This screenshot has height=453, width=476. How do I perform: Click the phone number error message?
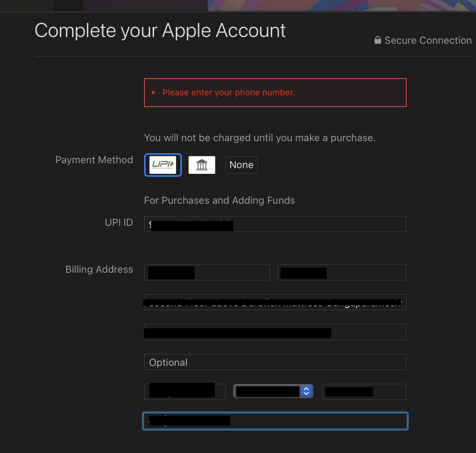point(228,92)
